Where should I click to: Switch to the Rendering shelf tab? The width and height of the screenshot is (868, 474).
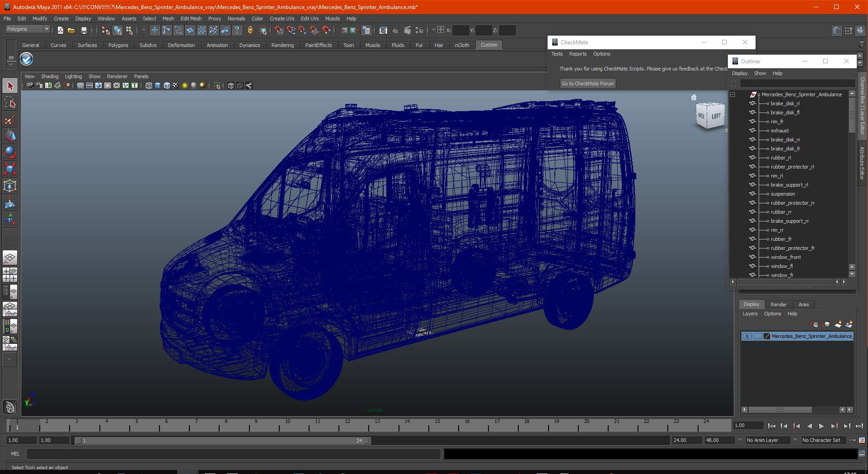pos(282,45)
